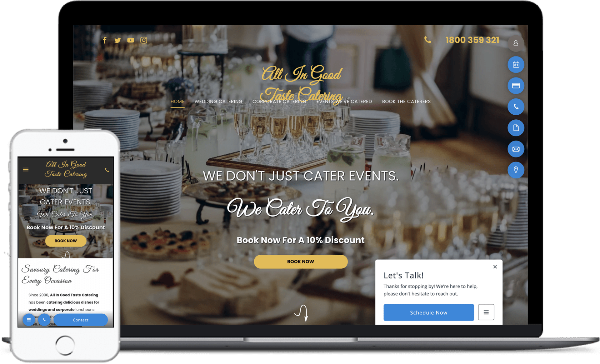The width and height of the screenshot is (600, 364).
Task: Click the credit card payment sidebar icon
Action: tap(516, 86)
